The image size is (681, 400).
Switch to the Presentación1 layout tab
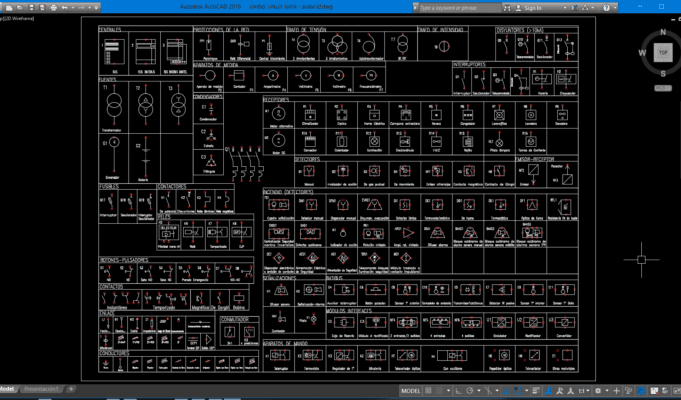coord(42,388)
